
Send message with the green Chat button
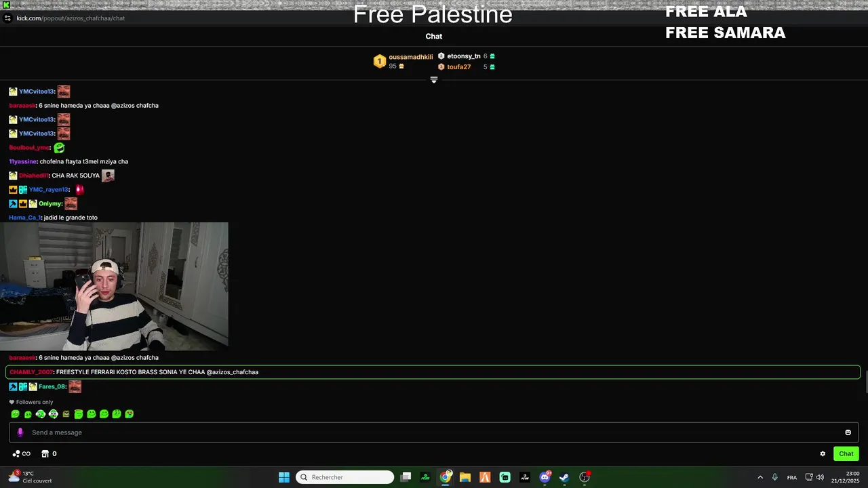(846, 454)
